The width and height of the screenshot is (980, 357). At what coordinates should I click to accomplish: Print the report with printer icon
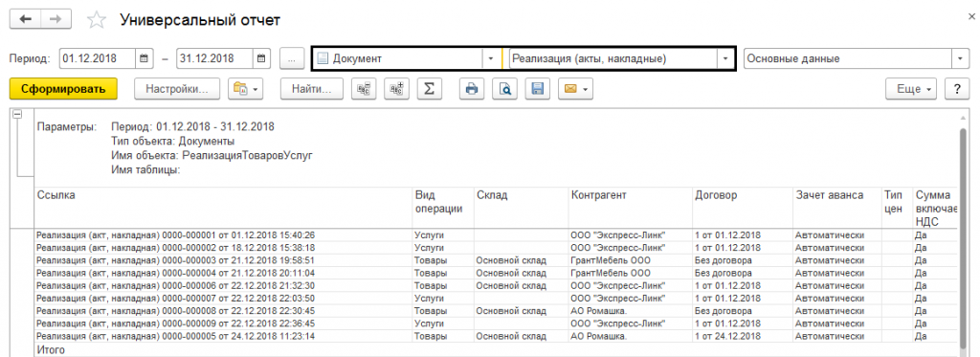click(472, 89)
